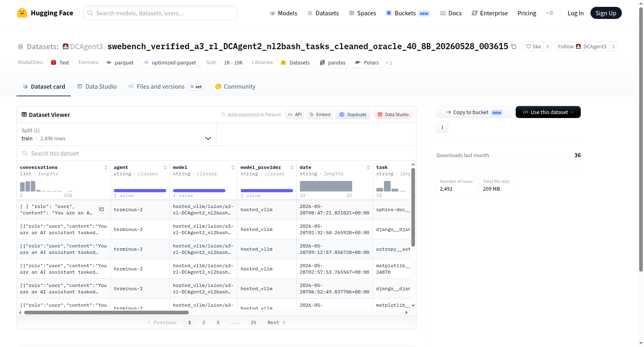This screenshot has height=347, width=644.
Task: Click the followers count 3
Action: 613,46
